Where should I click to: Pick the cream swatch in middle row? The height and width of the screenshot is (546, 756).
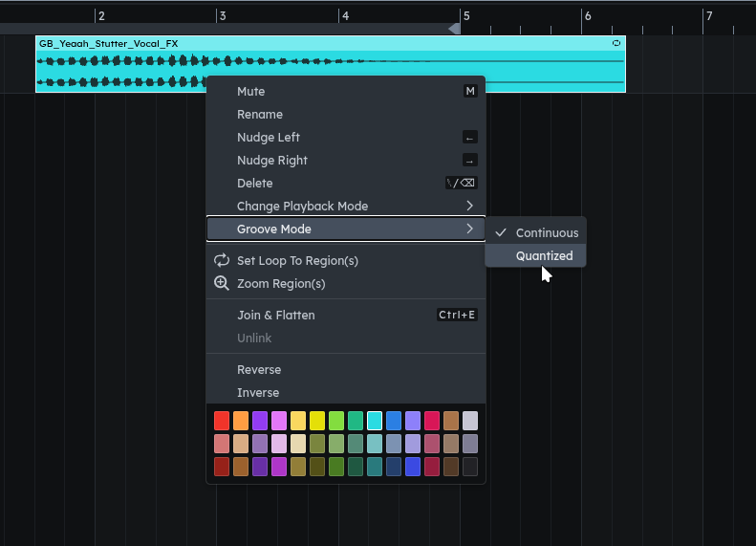click(x=298, y=444)
